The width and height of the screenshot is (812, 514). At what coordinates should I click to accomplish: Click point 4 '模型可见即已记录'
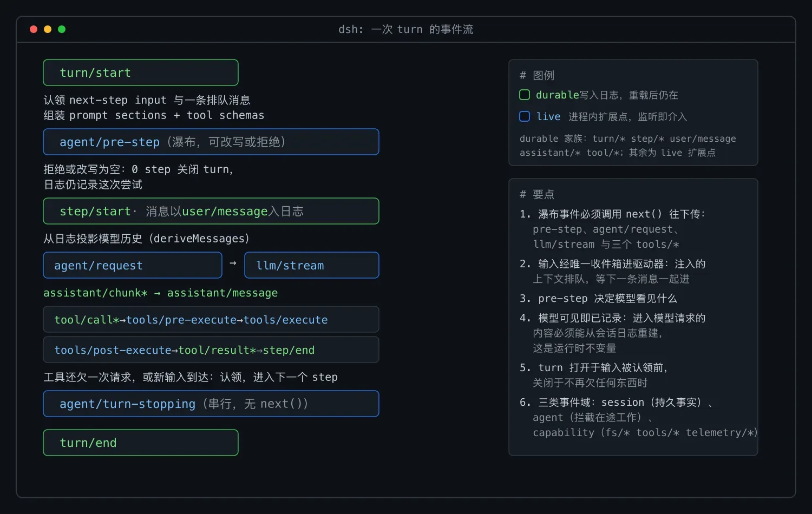pos(613,318)
